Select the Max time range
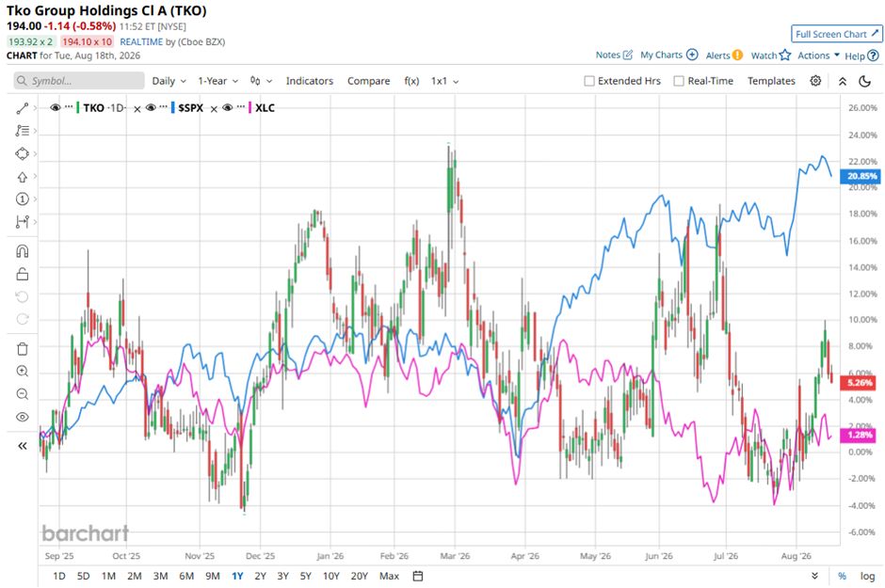The width and height of the screenshot is (885, 588). click(x=389, y=576)
